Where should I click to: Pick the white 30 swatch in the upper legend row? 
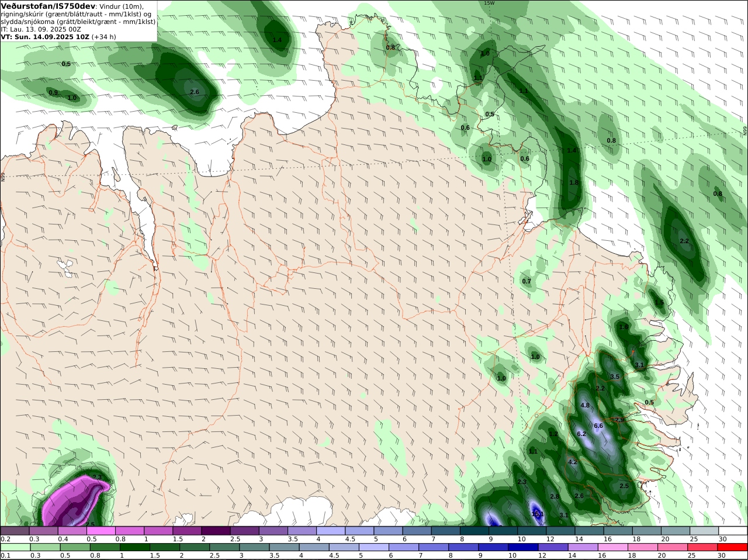[x=733, y=531]
